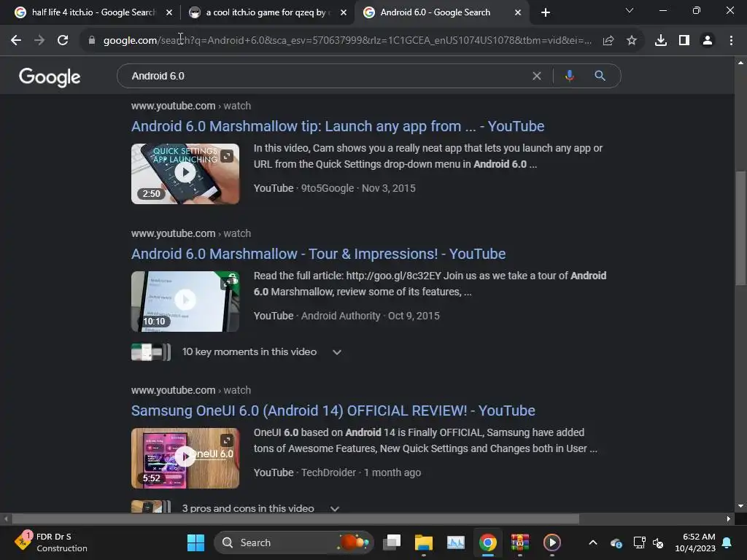Click the www.youtube.com › watch text above Samsung result
This screenshot has width=747, height=560.
click(191, 390)
